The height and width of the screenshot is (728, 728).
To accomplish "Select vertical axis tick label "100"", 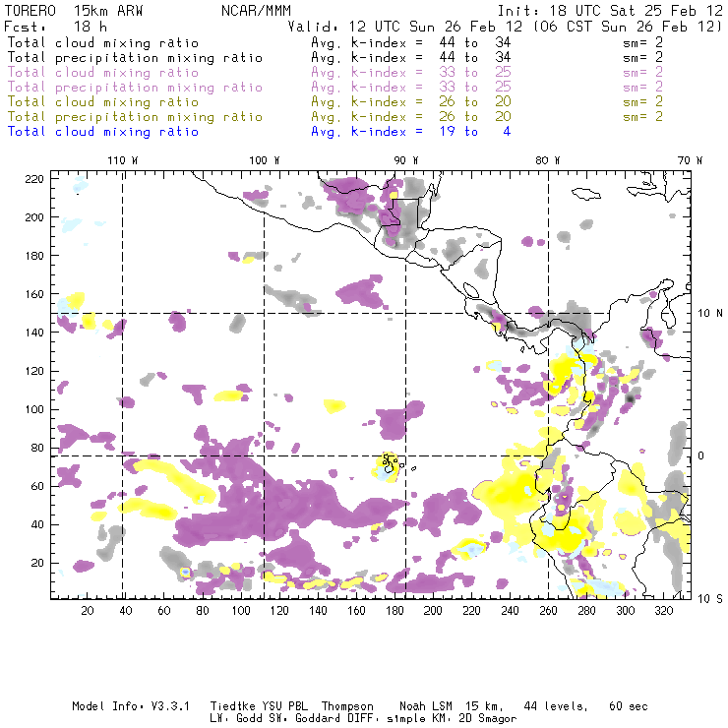I will pos(34,409).
